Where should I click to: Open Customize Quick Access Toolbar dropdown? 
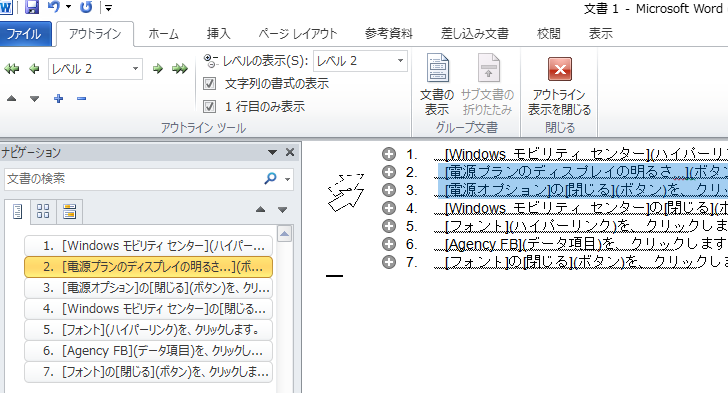(x=108, y=7)
